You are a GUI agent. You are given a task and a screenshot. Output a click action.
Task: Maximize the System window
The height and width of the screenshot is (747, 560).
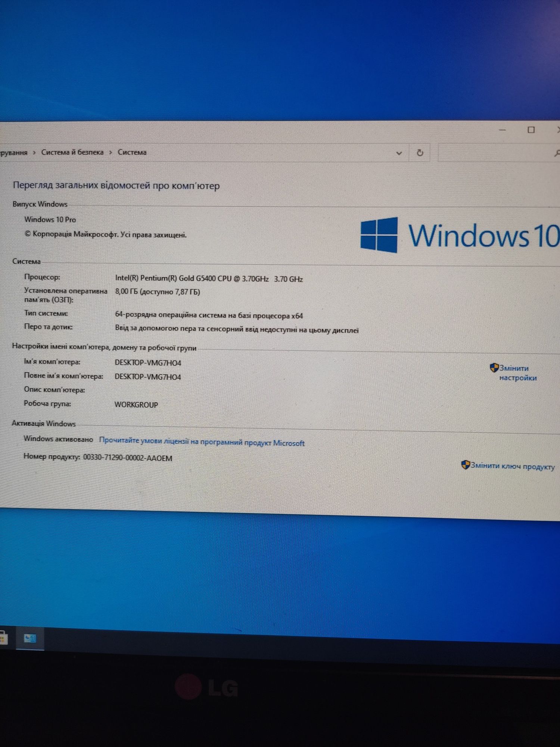tap(531, 130)
